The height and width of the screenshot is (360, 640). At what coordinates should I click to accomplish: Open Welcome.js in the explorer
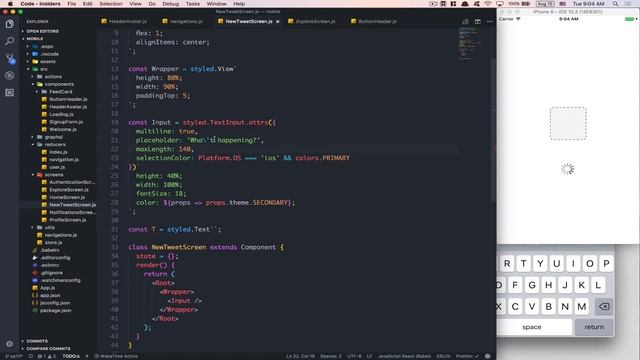(63, 129)
